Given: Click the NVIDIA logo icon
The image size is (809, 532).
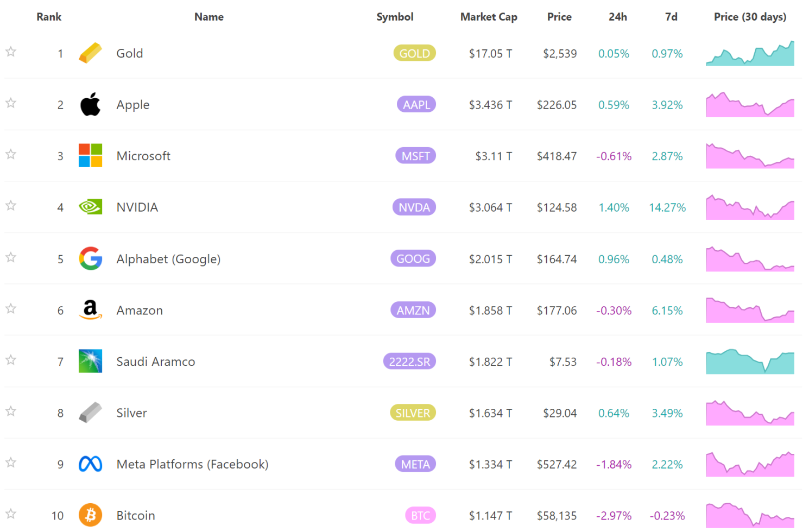Looking at the screenshot, I should click(90, 207).
